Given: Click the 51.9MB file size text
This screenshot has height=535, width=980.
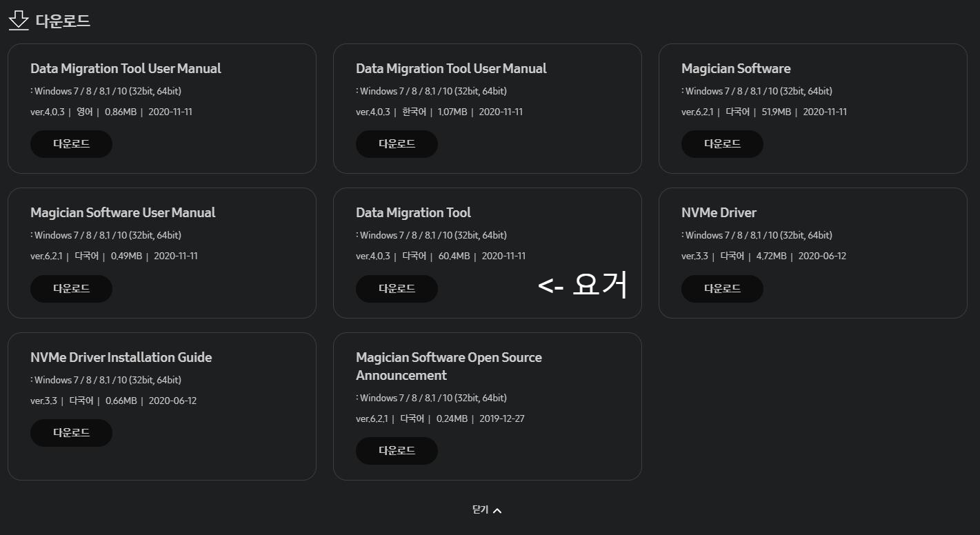Looking at the screenshot, I should point(776,112).
